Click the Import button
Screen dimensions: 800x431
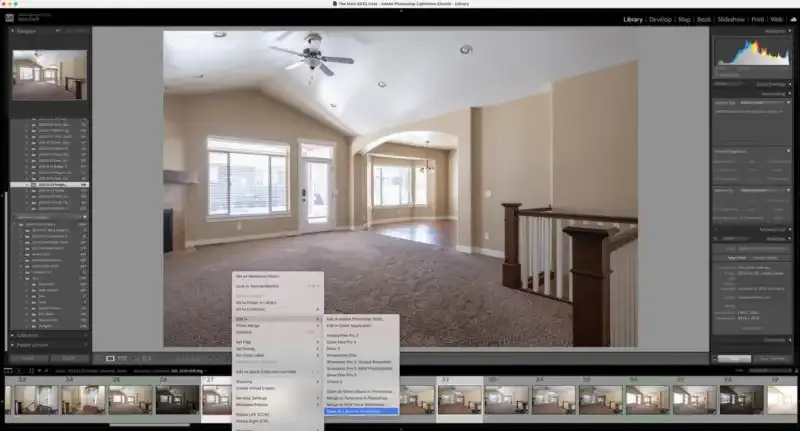tap(28, 357)
